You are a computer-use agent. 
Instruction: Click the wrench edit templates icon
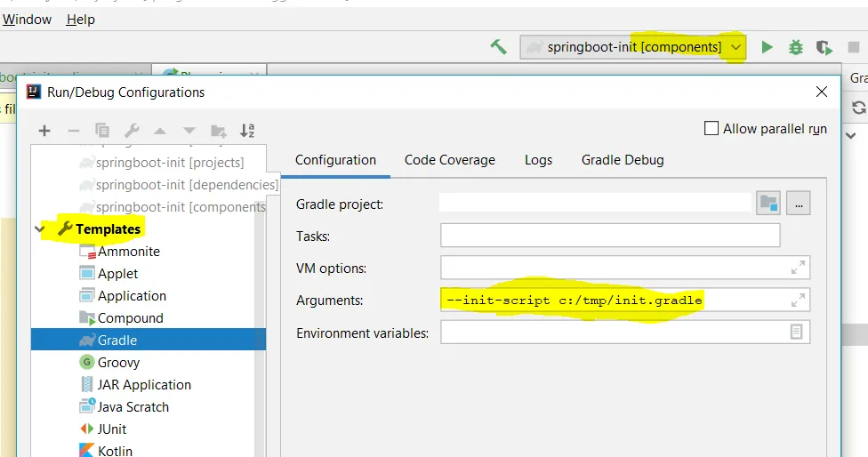[132, 131]
